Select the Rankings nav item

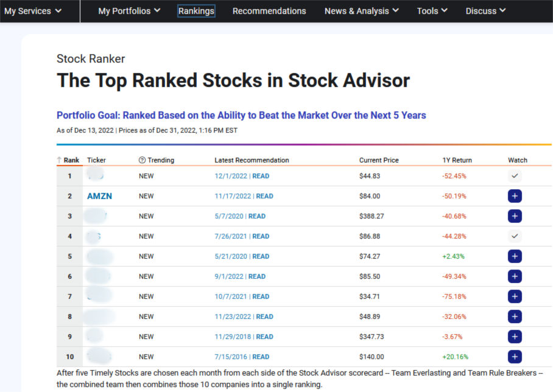196,11
